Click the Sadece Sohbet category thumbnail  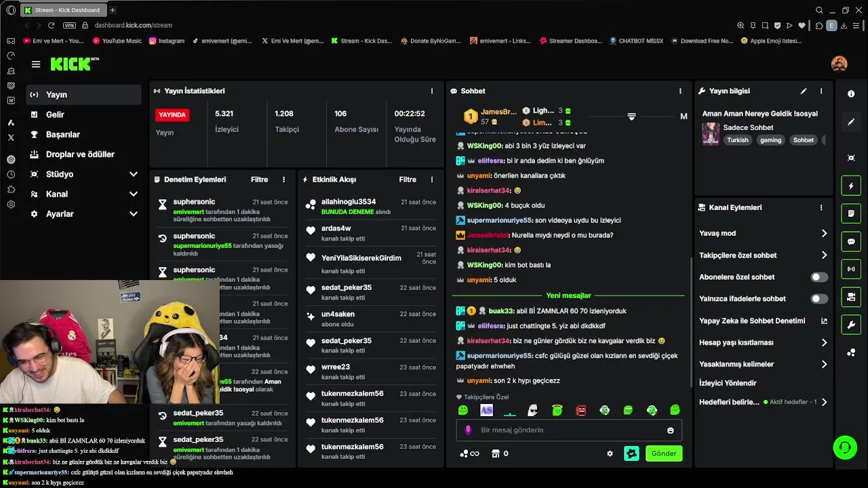point(711,134)
